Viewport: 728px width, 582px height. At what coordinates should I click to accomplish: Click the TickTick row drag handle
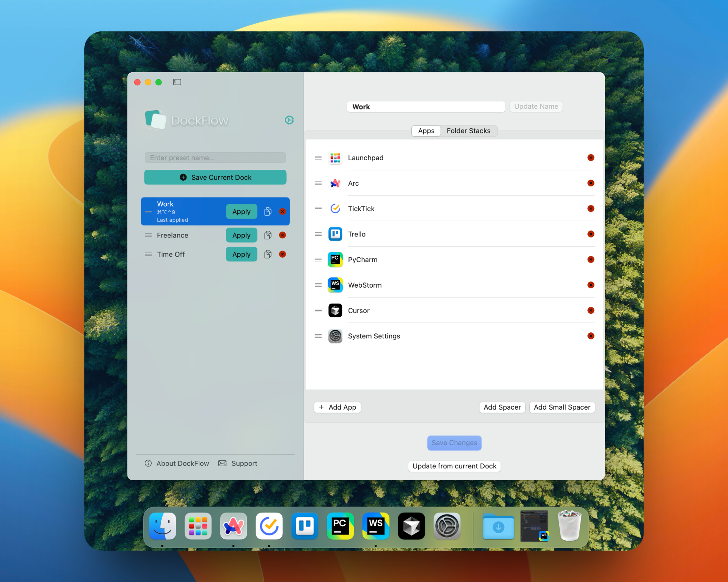click(x=318, y=209)
